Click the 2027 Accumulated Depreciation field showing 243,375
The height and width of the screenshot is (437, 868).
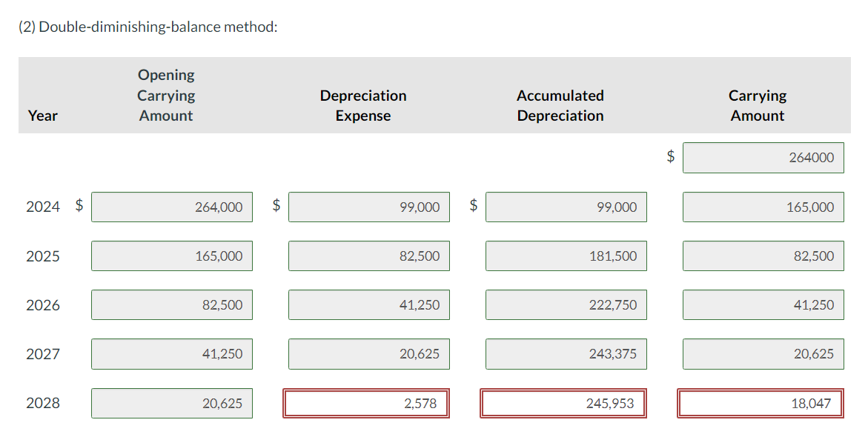(x=566, y=354)
